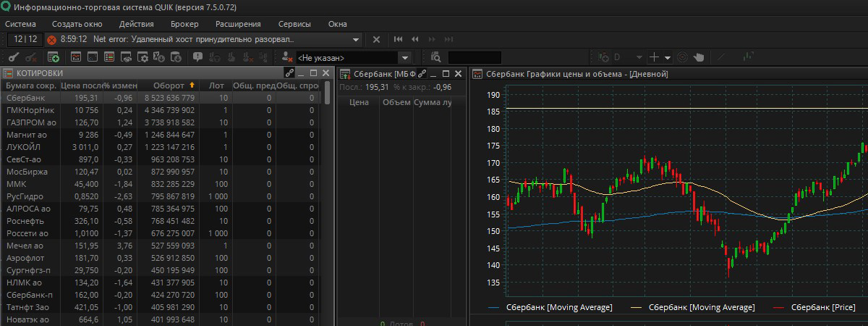Jump to first message with skip-back icon
Image resolution: width=868 pixels, height=326 pixels.
pyautogui.click(x=398, y=39)
